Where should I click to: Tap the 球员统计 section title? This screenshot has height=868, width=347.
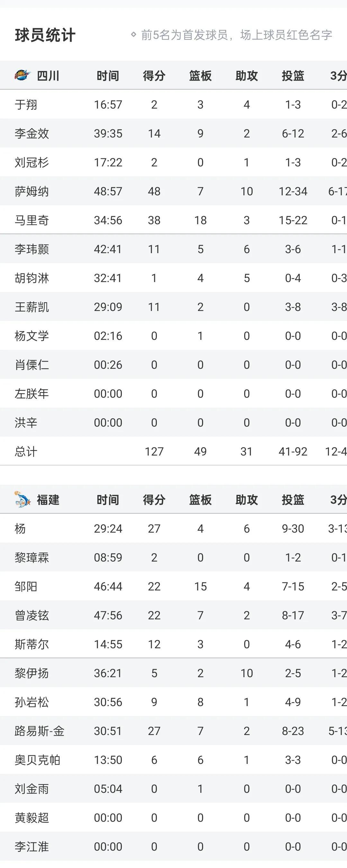pyautogui.click(x=45, y=35)
